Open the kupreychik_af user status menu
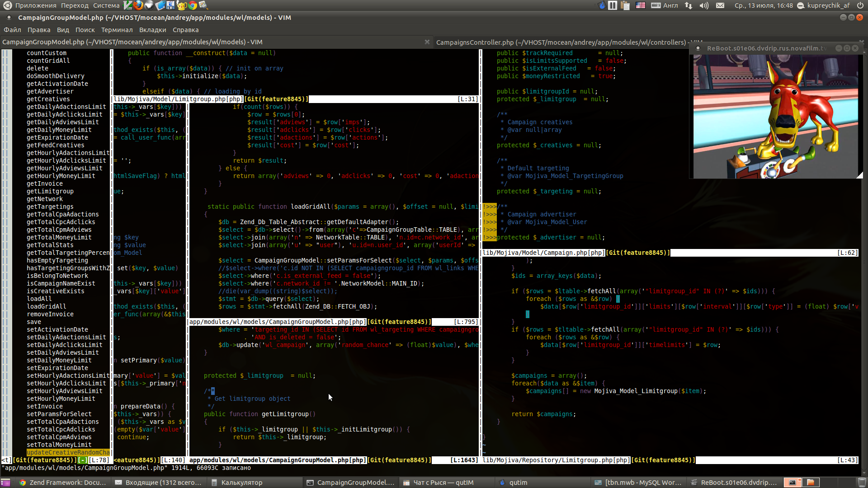The height and width of the screenshot is (488, 868). pos(823,5)
